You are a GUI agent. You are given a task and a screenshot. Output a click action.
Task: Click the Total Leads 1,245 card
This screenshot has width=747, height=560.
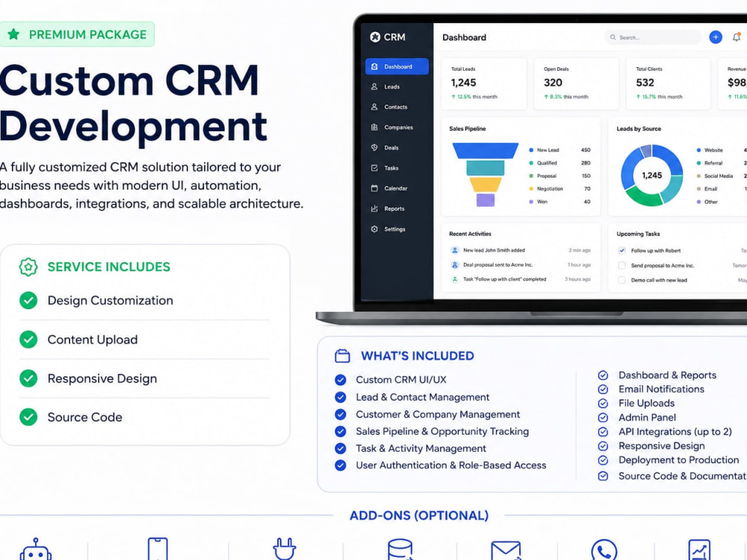tap(484, 84)
